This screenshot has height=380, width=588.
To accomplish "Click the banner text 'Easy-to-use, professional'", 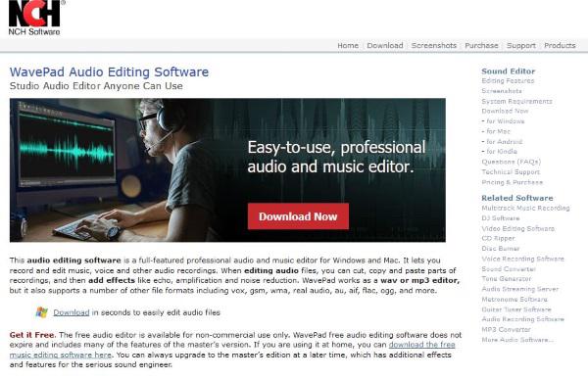I will click(x=336, y=147).
